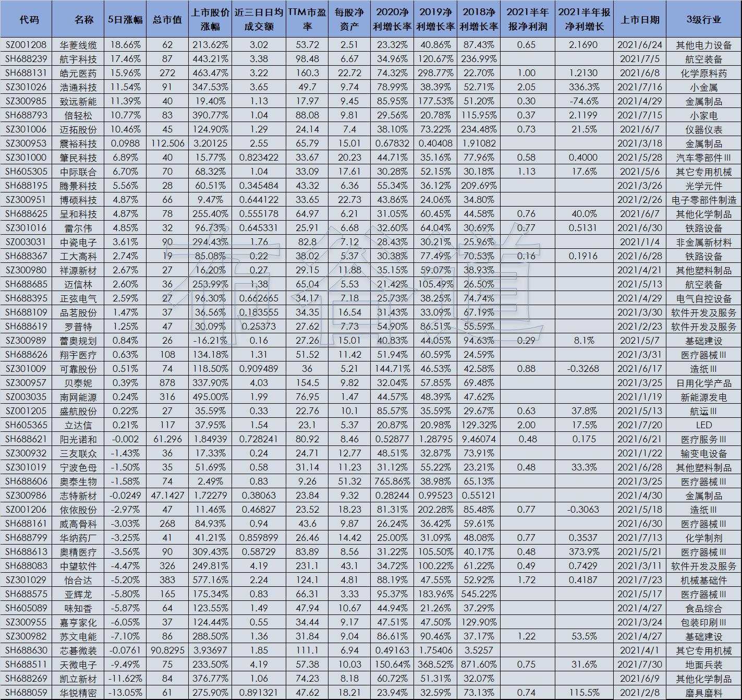The height and width of the screenshot is (700, 742).
Task: Click the 罗普特 name cell
Action: point(78,327)
